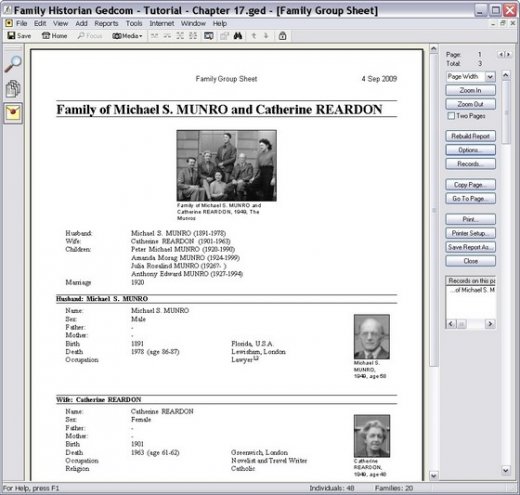This screenshot has height=495, width=520.
Task: Click 'Peter Michael MUNRO' child entry
Action: pos(183,249)
